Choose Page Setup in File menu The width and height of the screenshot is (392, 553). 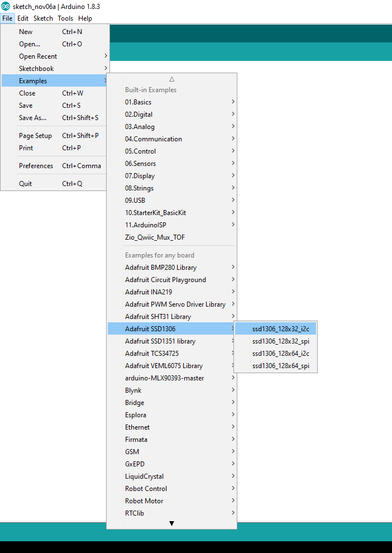point(35,136)
